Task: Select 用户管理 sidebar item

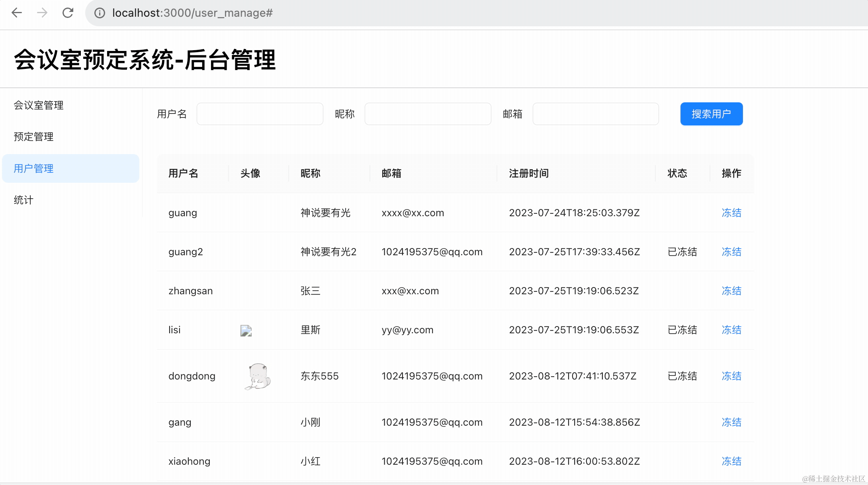Action: point(34,168)
